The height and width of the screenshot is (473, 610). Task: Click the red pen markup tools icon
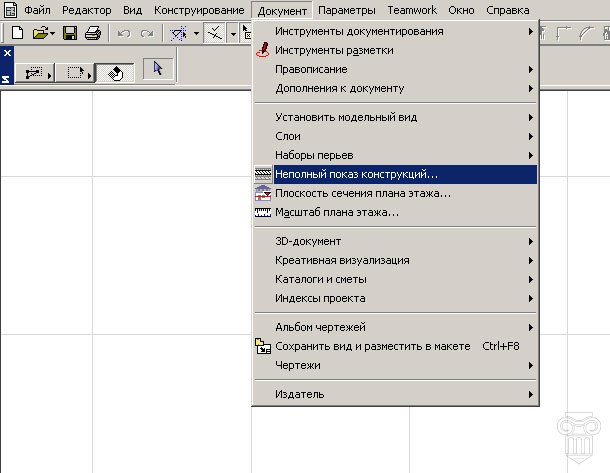(263, 50)
